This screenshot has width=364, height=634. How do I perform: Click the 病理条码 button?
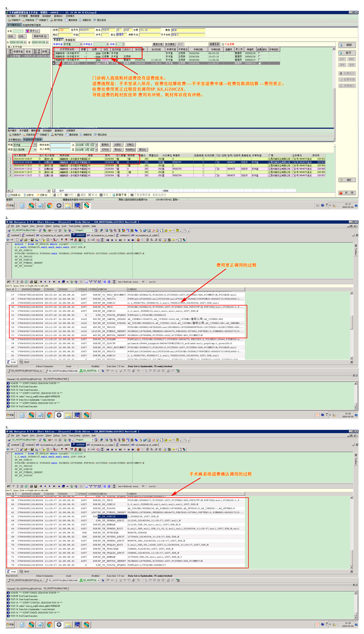(x=214, y=44)
